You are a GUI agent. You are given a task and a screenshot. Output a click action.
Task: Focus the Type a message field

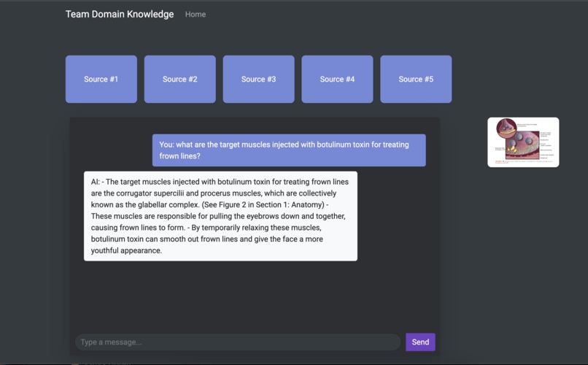(238, 342)
